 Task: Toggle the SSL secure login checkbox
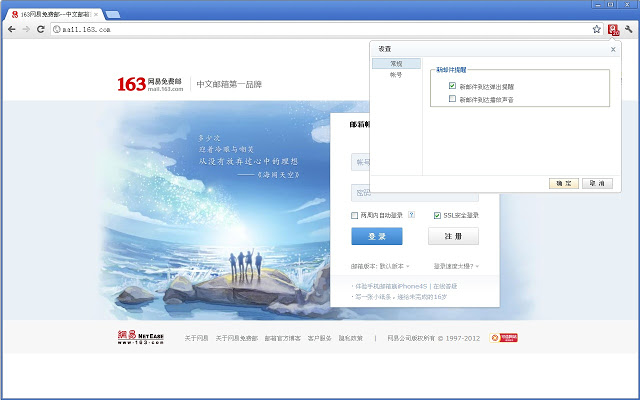tap(437, 216)
